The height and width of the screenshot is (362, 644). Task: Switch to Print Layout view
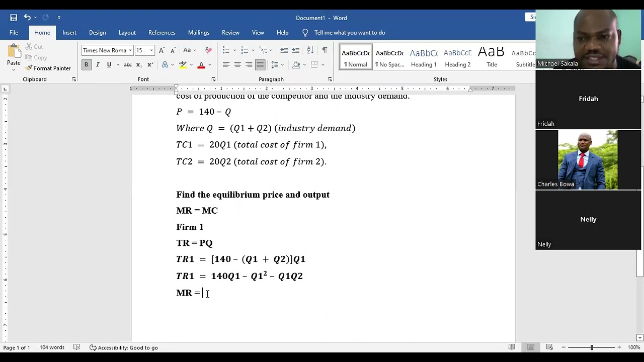[x=531, y=347]
